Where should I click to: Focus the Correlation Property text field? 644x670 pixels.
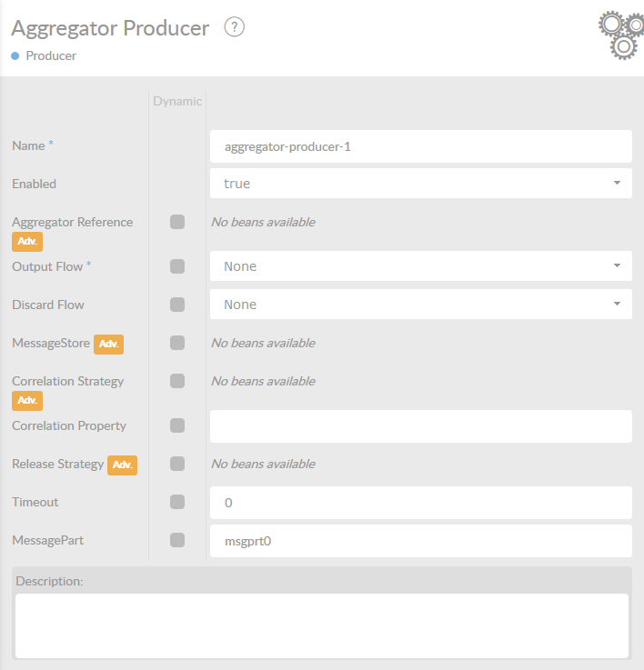tap(420, 425)
